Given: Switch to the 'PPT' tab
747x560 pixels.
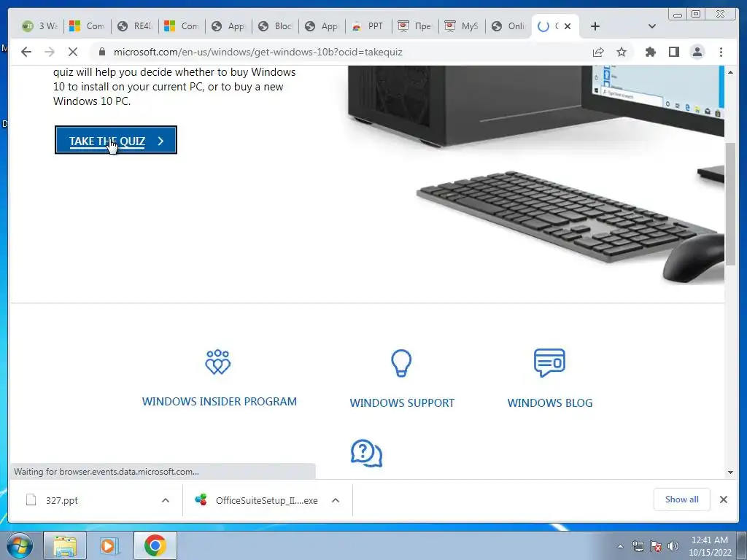Looking at the screenshot, I should click(x=368, y=26).
